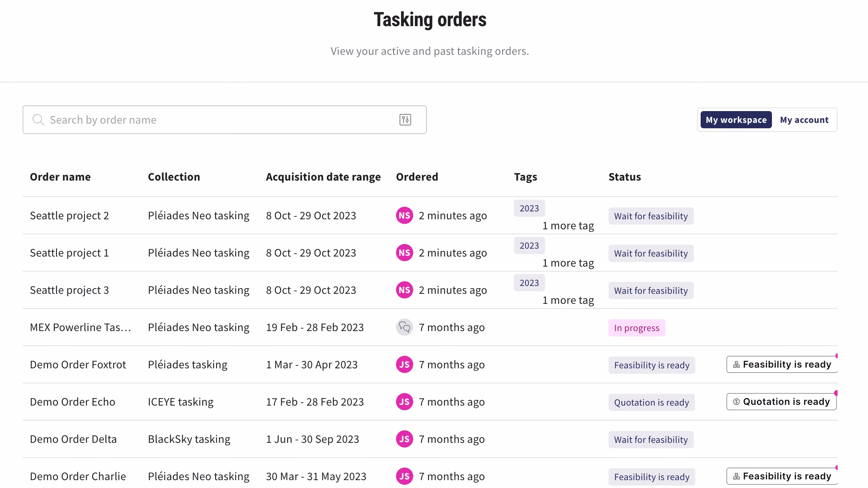This screenshot has height=488, width=868.
Task: Click Wait for feasibility badge on Seattle project 3
Action: pyautogui.click(x=651, y=291)
